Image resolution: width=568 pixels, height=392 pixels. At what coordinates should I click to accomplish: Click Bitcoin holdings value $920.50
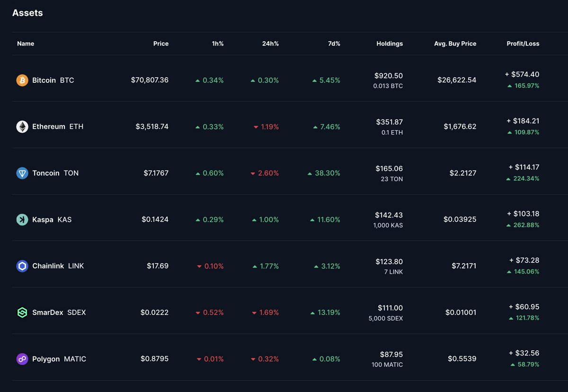[389, 76]
